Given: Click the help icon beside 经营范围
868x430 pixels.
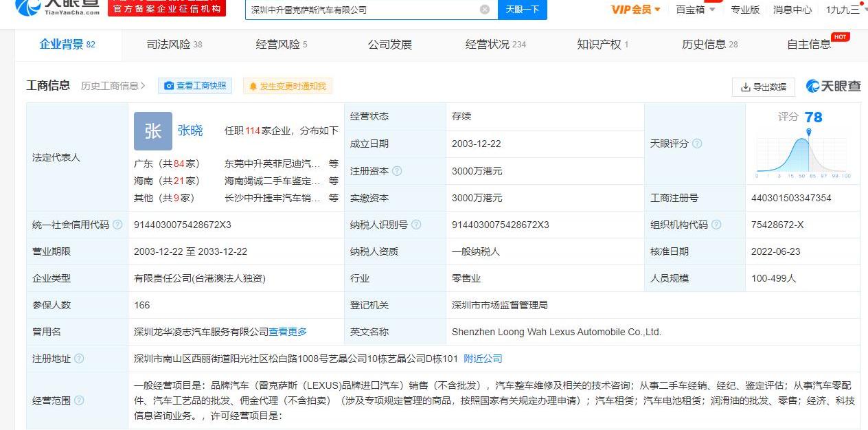Looking at the screenshot, I should point(79,400).
